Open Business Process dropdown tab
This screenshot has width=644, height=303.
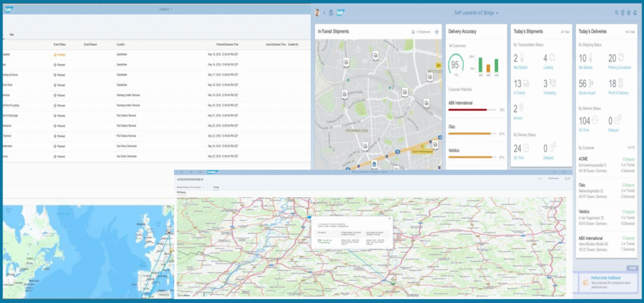(x=191, y=187)
